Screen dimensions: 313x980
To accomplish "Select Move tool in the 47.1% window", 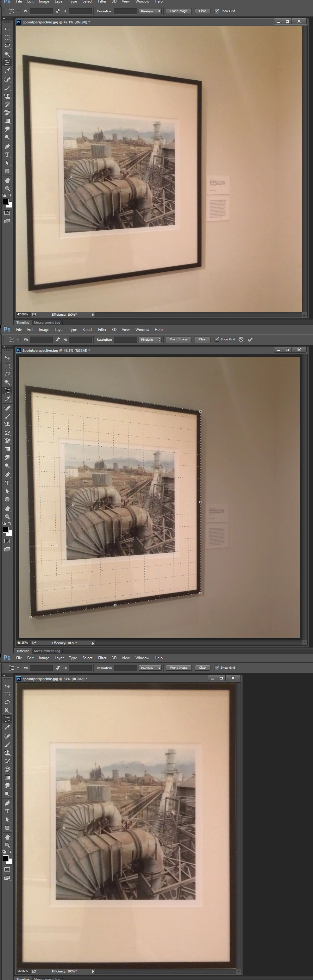I will point(7,29).
